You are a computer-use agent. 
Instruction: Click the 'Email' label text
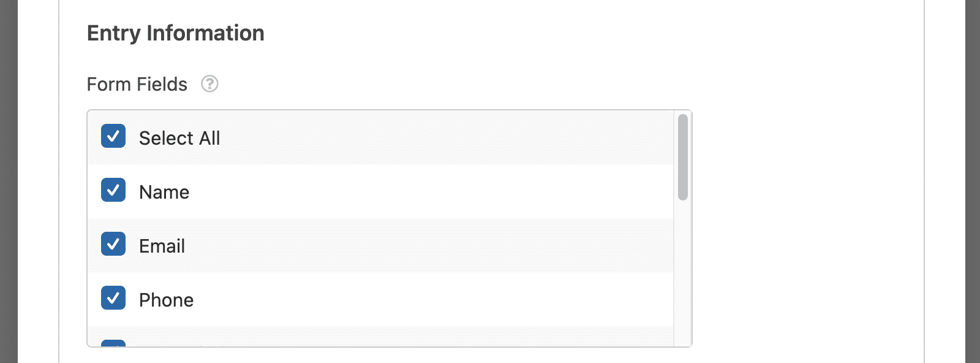pyautogui.click(x=162, y=246)
